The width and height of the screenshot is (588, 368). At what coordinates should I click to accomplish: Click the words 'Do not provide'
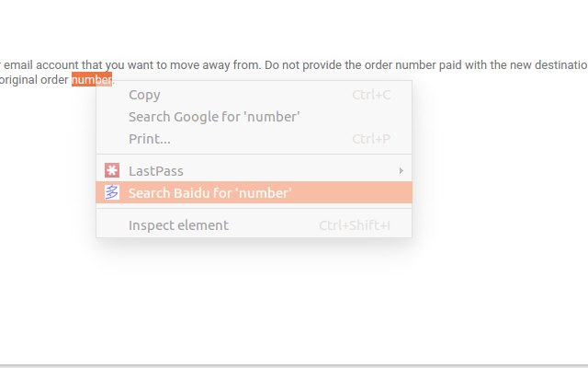(x=301, y=65)
